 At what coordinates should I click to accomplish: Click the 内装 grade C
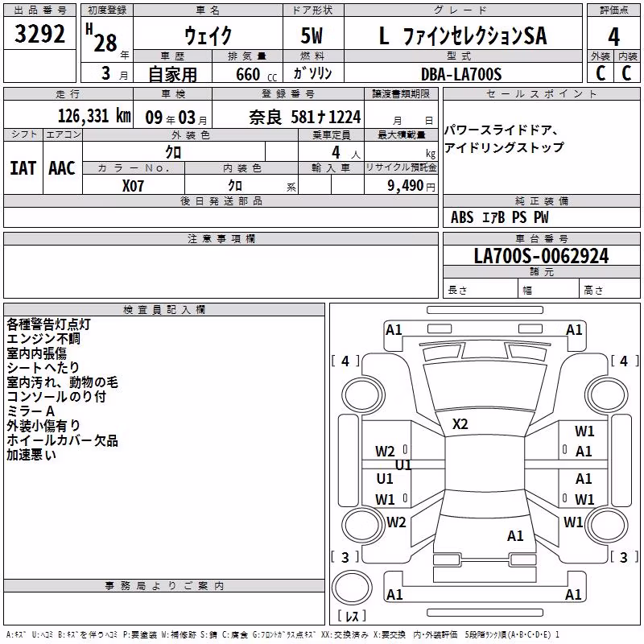click(627, 73)
